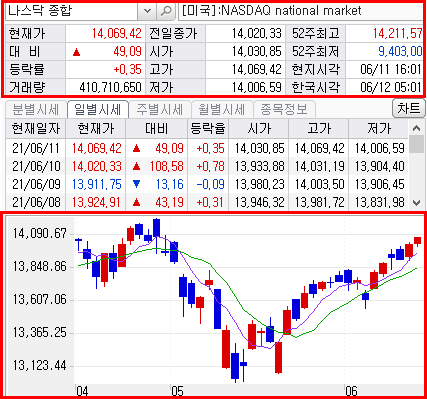Click the 현지시각 value 06/11 16:01
The image size is (427, 399).
[390, 69]
